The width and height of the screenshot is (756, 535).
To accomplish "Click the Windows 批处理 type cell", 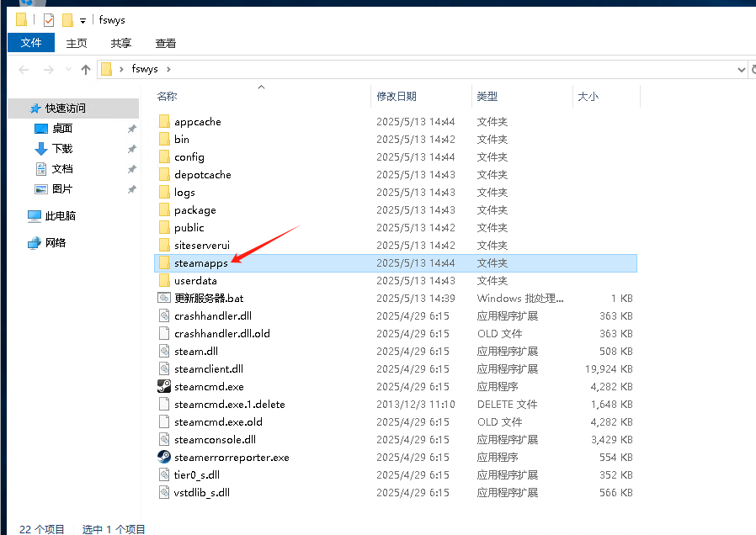I will (519, 298).
